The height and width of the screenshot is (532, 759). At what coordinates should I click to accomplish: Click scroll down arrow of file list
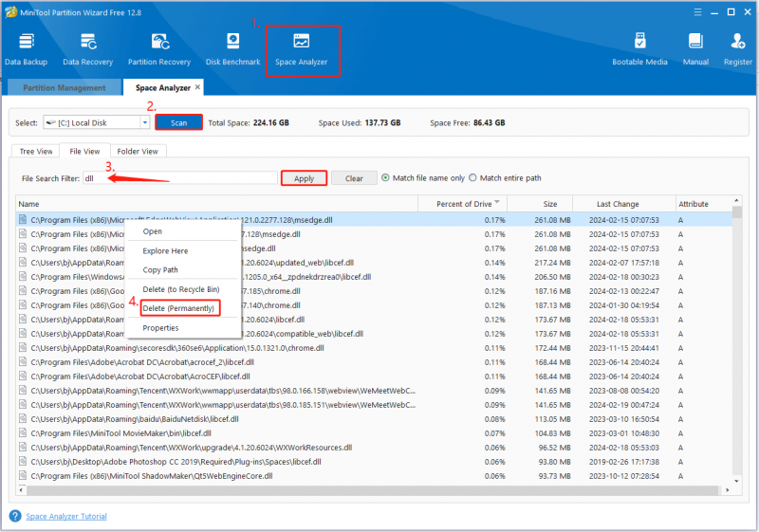(x=737, y=481)
